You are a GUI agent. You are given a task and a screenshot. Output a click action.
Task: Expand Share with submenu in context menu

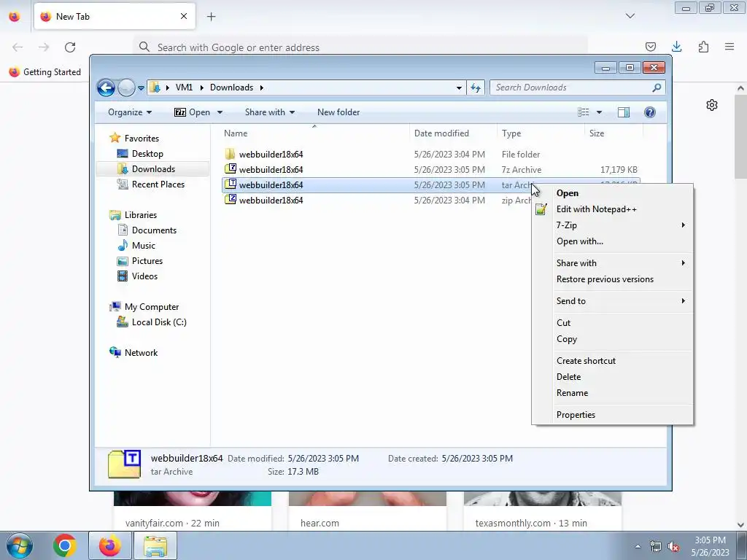tap(613, 263)
